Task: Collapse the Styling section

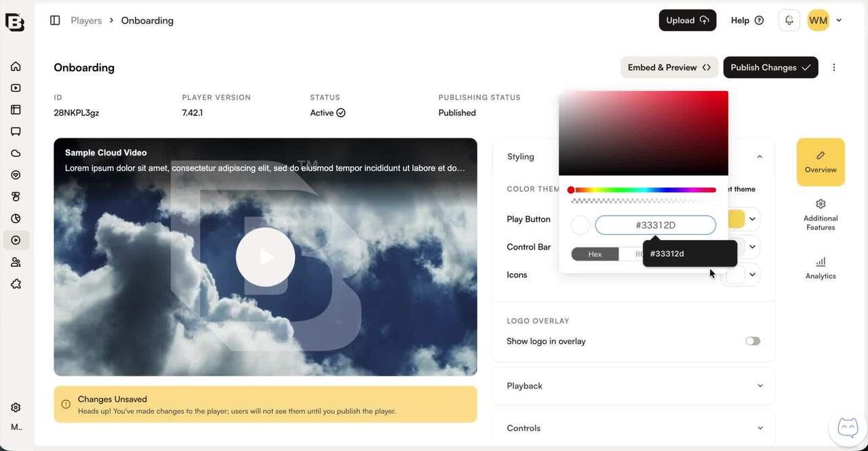Action: click(759, 157)
